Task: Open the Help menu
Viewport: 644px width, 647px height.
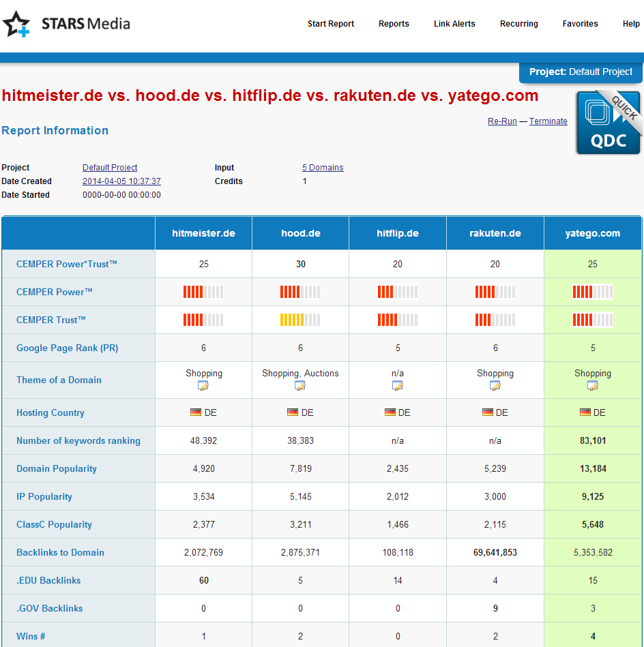Action: click(x=631, y=23)
